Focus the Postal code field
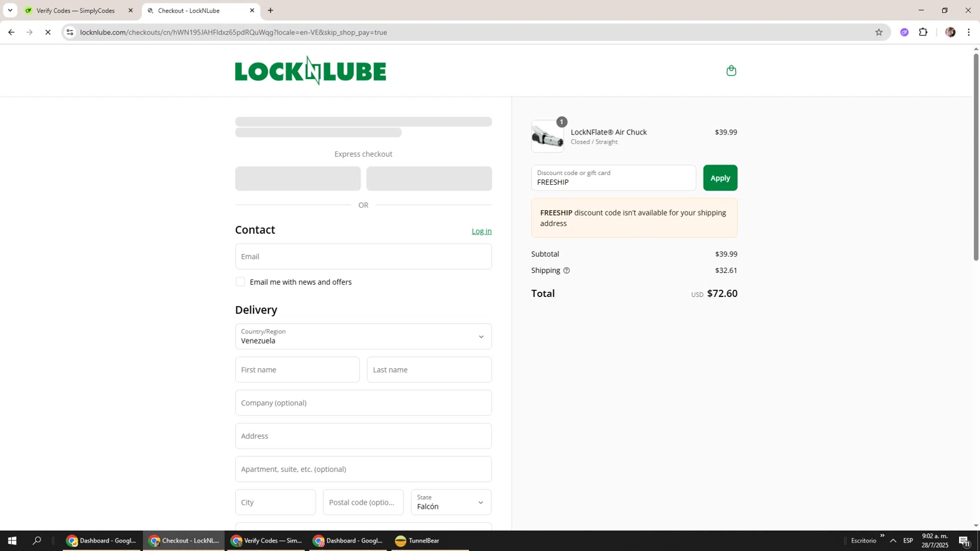The width and height of the screenshot is (980, 551). [x=363, y=503]
